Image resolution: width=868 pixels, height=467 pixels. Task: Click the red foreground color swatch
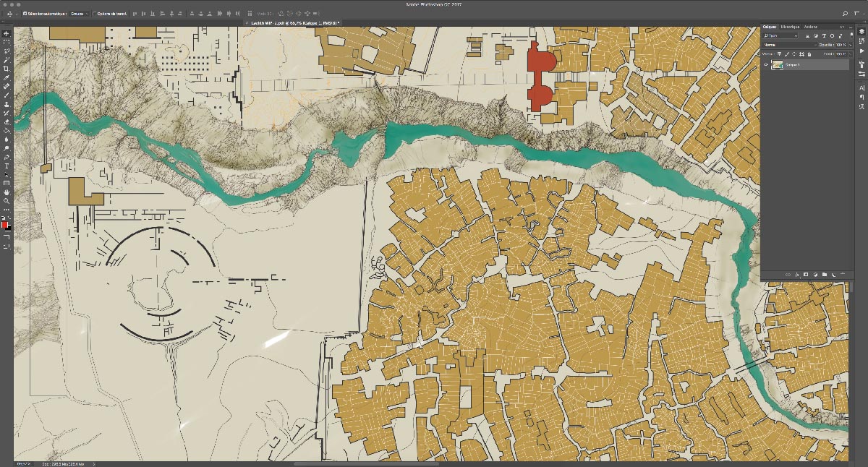pos(4,224)
